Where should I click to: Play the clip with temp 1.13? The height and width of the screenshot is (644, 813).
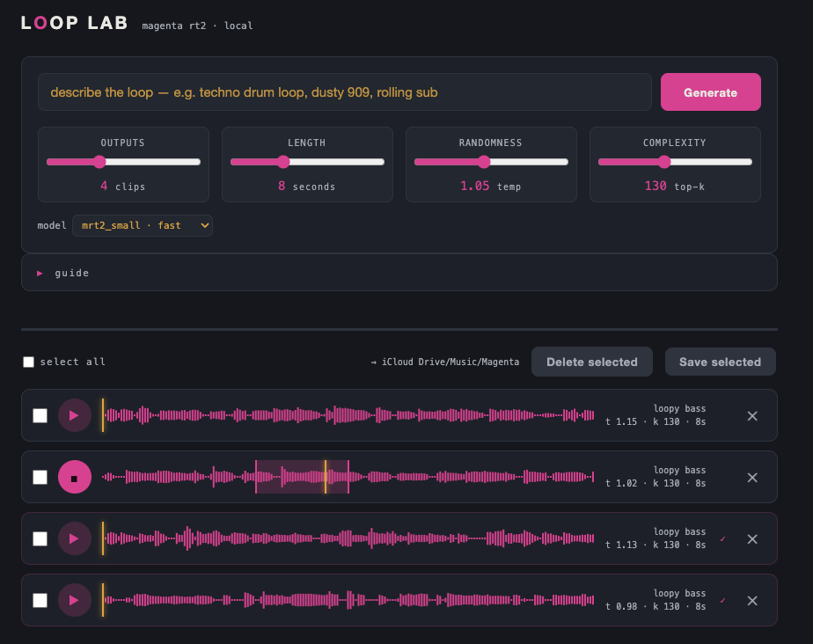tap(75, 538)
